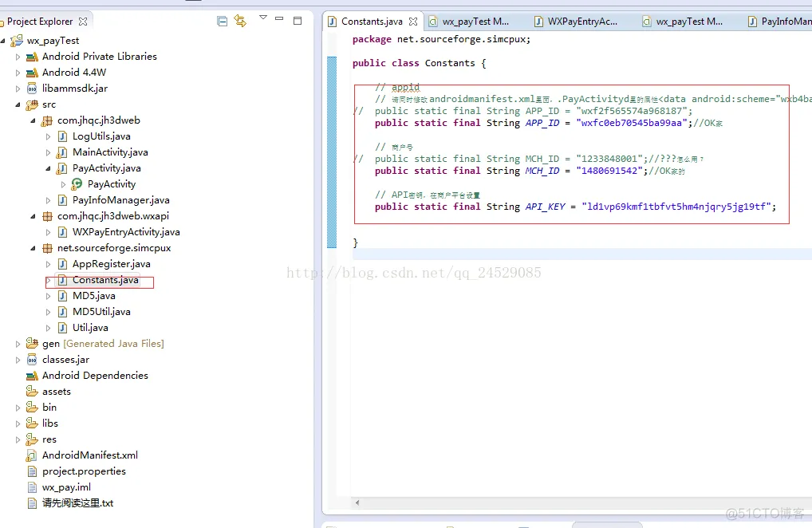Select MainActivity.java in tree

[110, 152]
